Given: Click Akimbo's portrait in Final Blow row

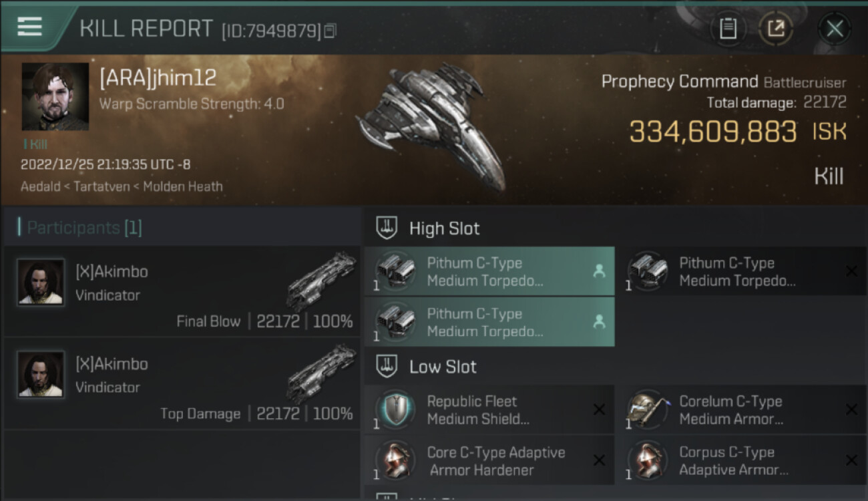Looking at the screenshot, I should coord(41,282).
